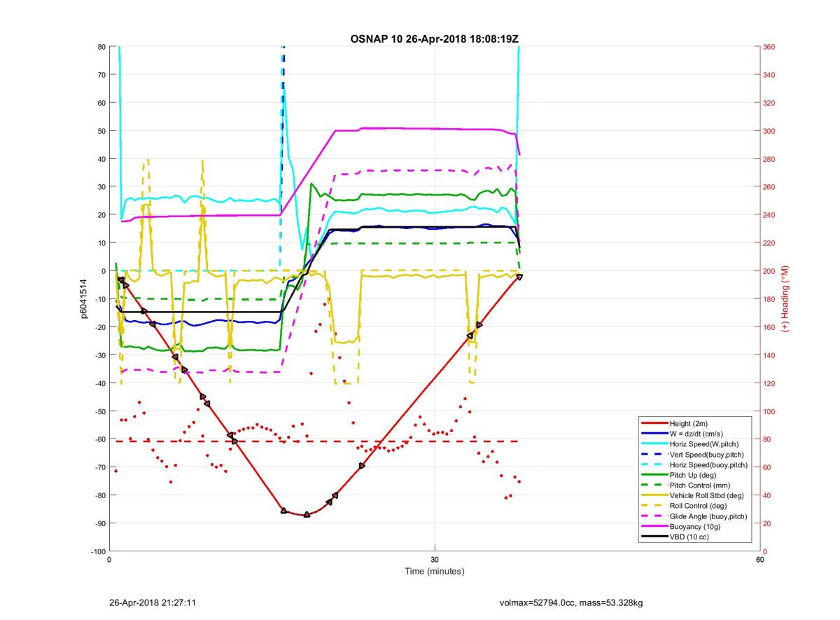Select the "Height (2m)" legend entry

(x=694, y=422)
